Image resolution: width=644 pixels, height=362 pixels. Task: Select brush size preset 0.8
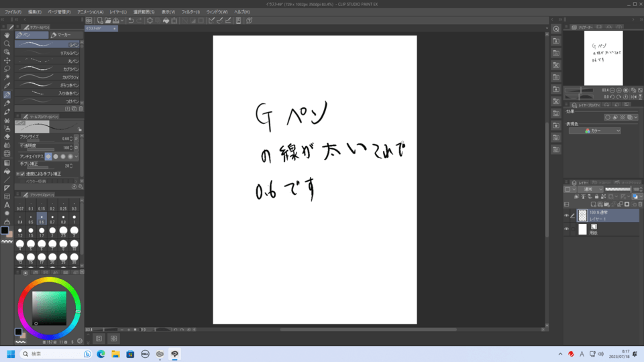63,219
